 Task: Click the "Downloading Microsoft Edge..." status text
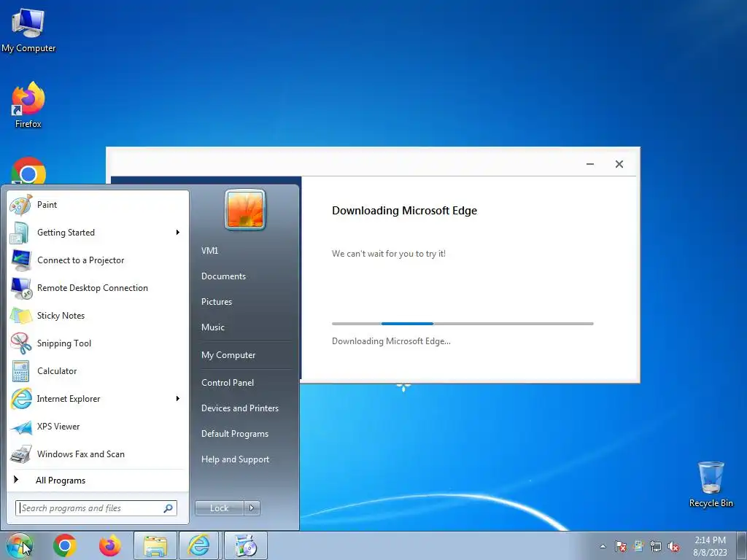(x=391, y=341)
